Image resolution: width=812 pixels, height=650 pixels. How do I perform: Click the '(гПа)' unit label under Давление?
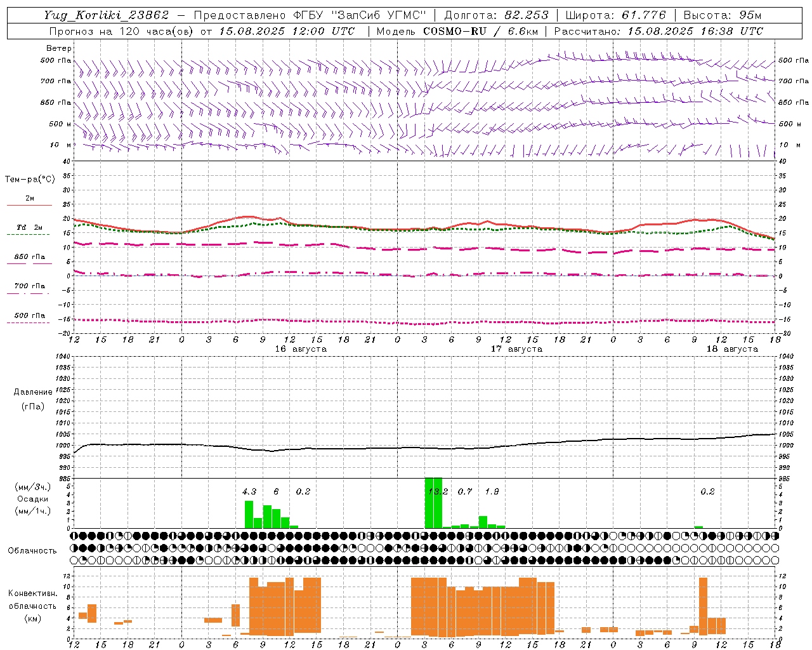[x=33, y=406]
